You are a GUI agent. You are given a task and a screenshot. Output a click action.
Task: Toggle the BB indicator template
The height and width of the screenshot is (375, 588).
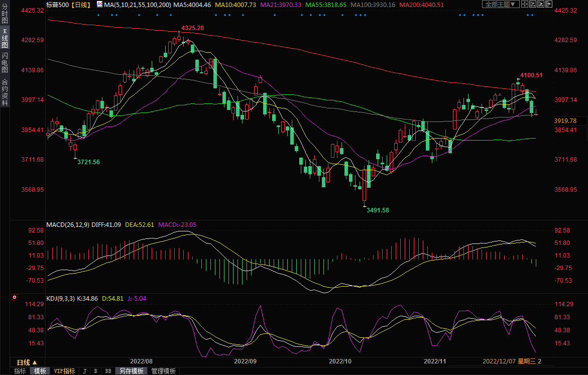tap(107, 371)
